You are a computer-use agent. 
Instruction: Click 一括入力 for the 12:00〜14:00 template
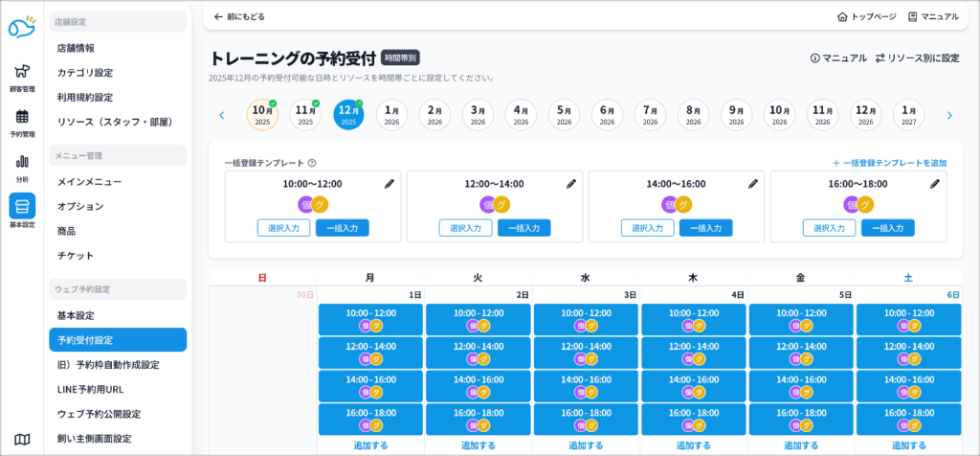(523, 228)
